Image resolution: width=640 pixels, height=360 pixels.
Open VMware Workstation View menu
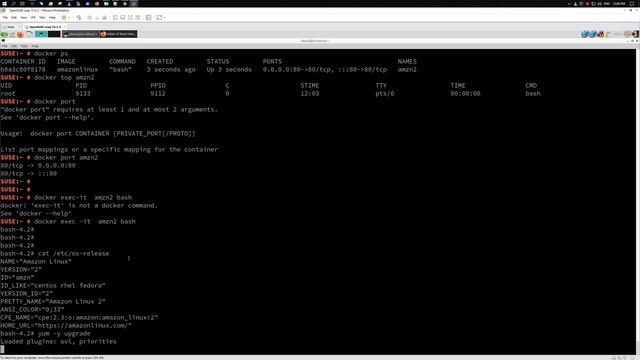[x=24, y=18]
